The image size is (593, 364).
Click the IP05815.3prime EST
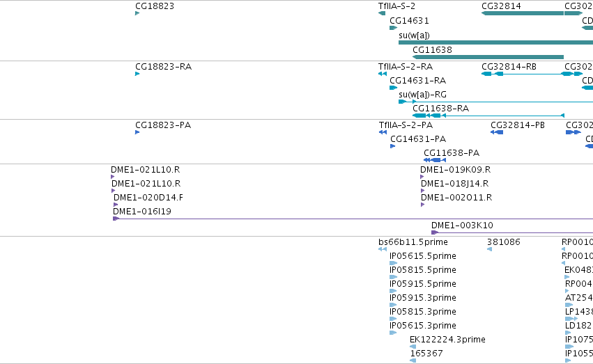click(x=393, y=319)
